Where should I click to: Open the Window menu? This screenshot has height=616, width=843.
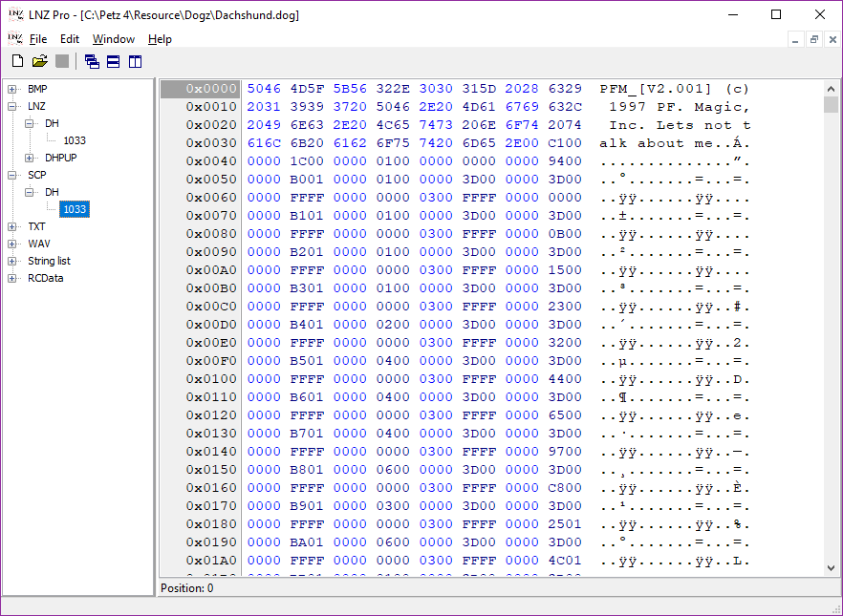(x=113, y=39)
